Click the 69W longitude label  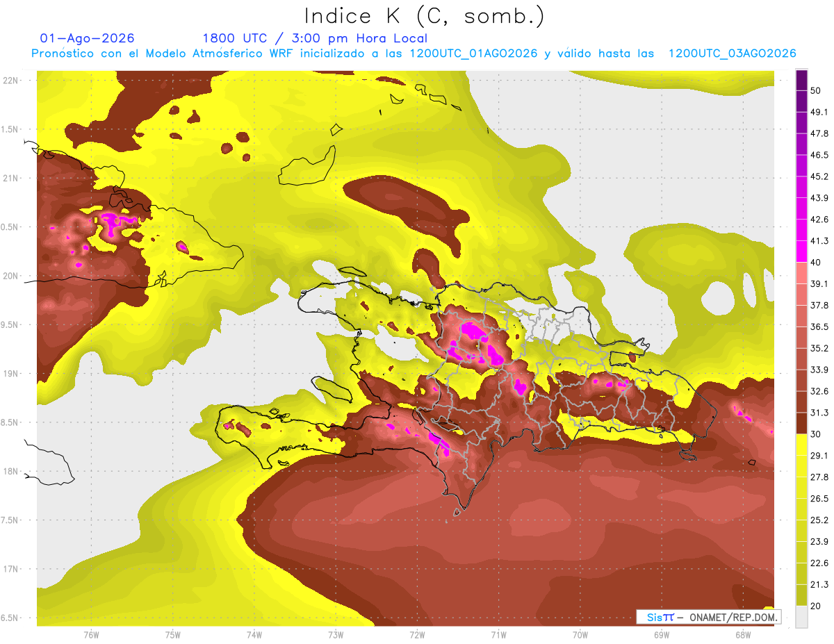tap(662, 635)
